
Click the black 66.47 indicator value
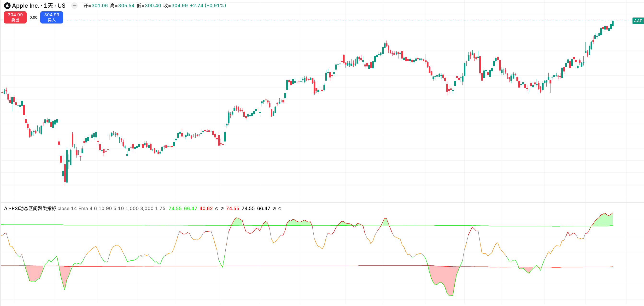(x=264, y=208)
